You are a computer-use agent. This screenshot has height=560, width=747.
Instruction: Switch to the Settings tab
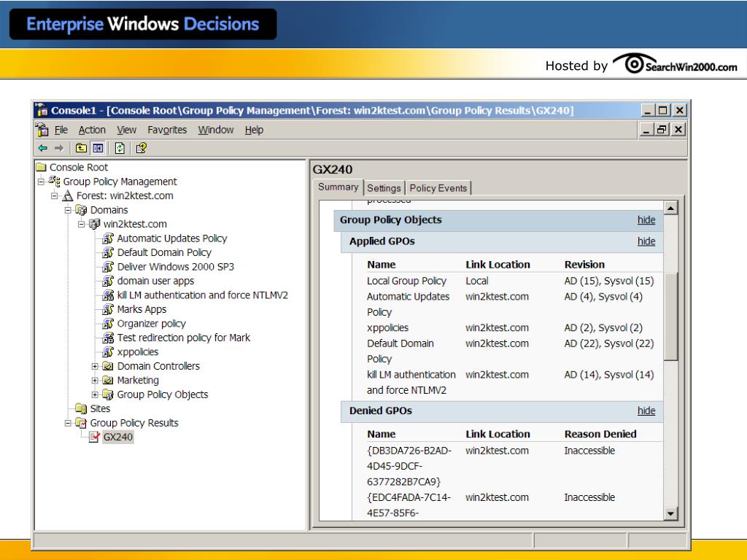click(384, 188)
